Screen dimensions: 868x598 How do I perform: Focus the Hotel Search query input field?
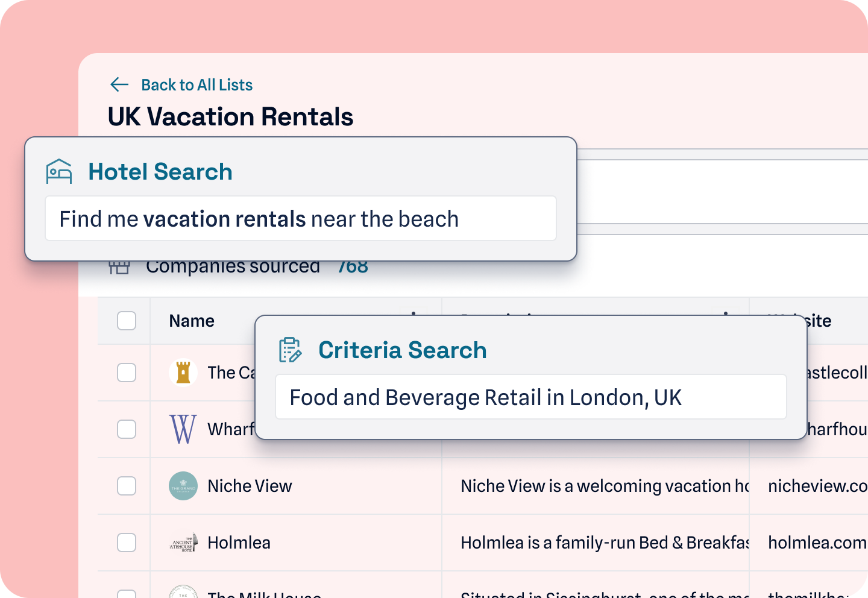[301, 218]
